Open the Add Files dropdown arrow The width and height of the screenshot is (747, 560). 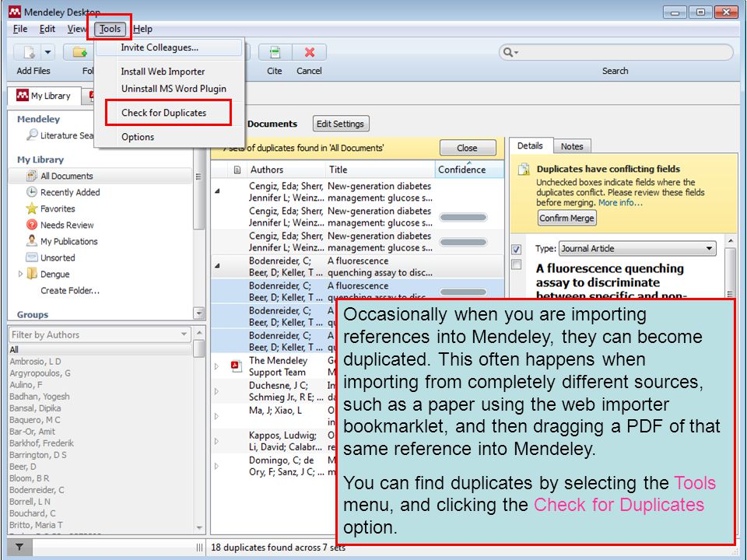coord(47,52)
